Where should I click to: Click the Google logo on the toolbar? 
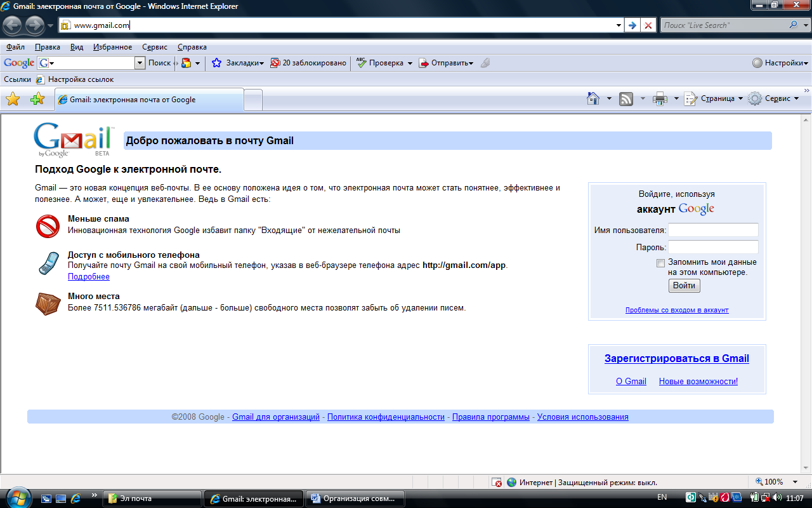pyautogui.click(x=19, y=63)
